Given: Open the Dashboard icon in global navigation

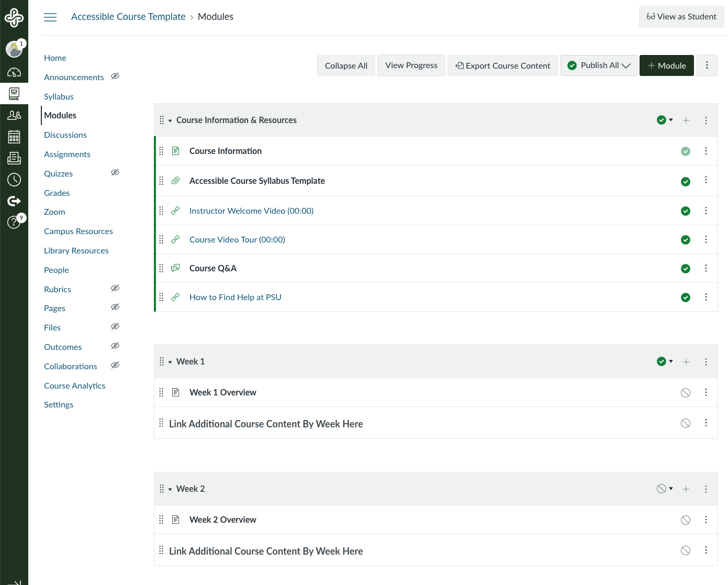Looking at the screenshot, I should pyautogui.click(x=14, y=72).
